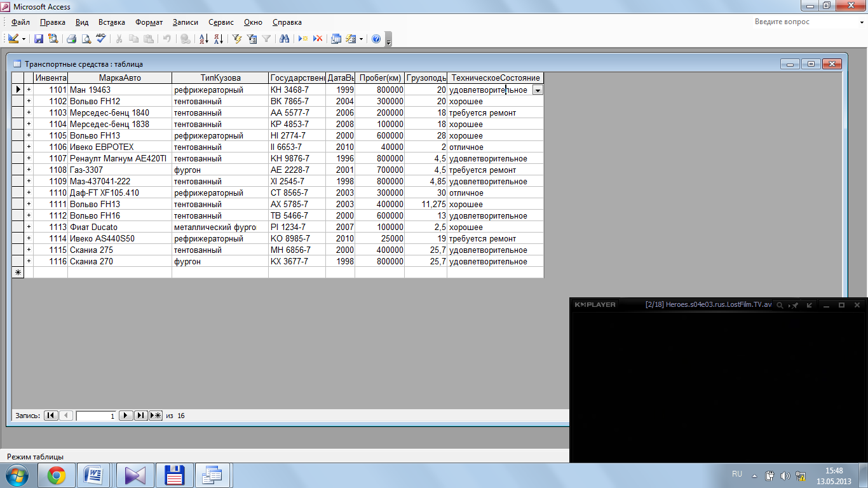Print the table with the printer icon

72,39
